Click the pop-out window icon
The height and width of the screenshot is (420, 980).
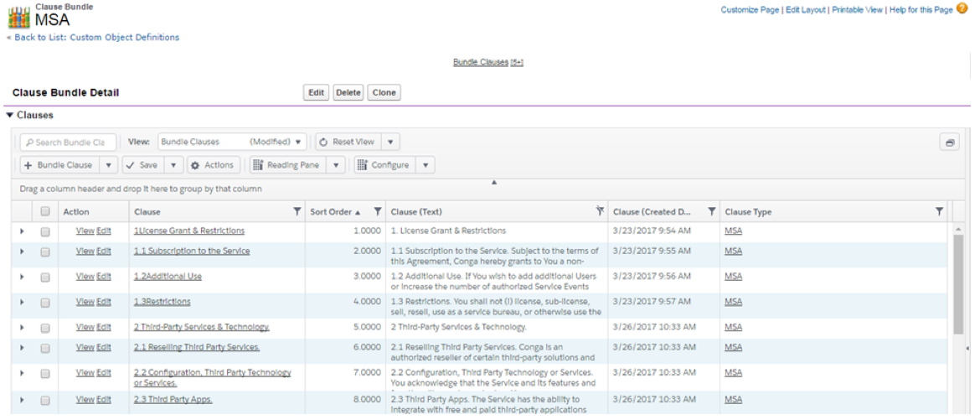[949, 142]
